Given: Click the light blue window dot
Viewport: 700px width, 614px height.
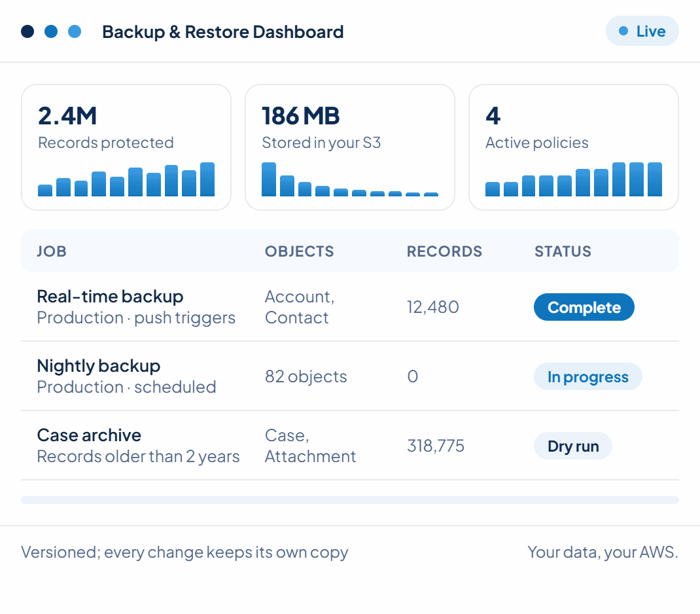Looking at the screenshot, I should tap(75, 31).
